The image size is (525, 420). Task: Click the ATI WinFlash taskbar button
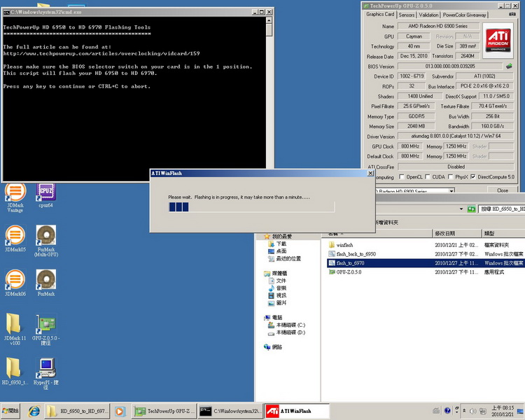(297, 411)
